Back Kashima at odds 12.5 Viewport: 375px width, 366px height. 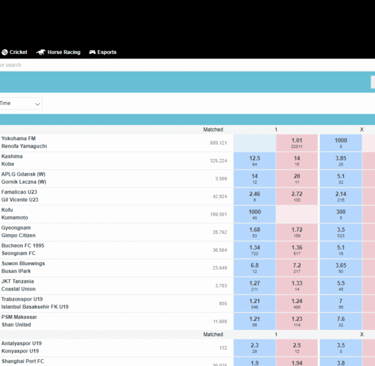point(255,161)
